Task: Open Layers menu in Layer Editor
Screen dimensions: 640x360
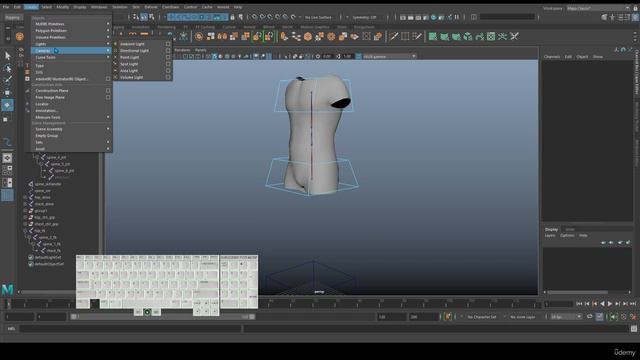Action: point(550,236)
